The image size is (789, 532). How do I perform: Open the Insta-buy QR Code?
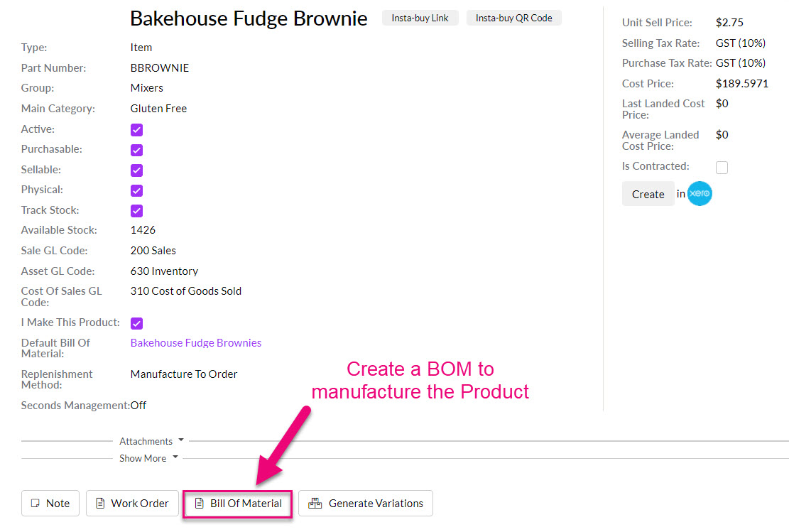[513, 18]
